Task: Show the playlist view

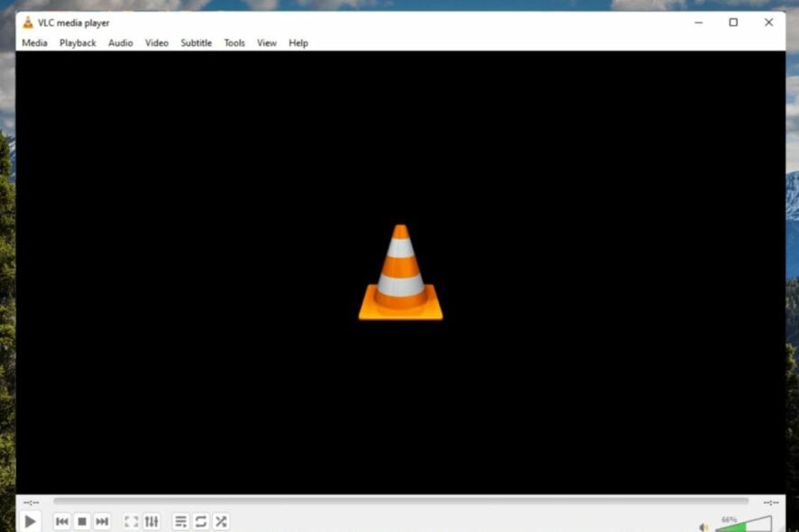Action: point(181,521)
